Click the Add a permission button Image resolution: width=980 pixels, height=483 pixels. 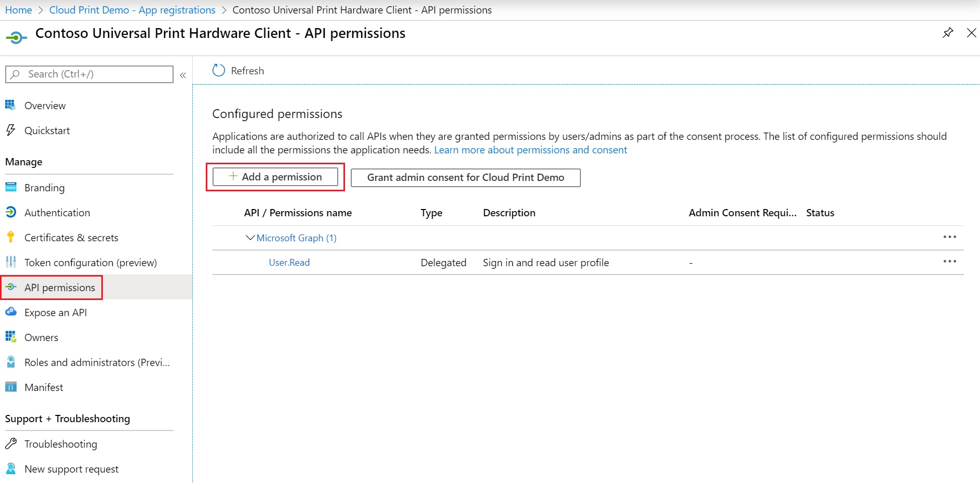pos(275,177)
